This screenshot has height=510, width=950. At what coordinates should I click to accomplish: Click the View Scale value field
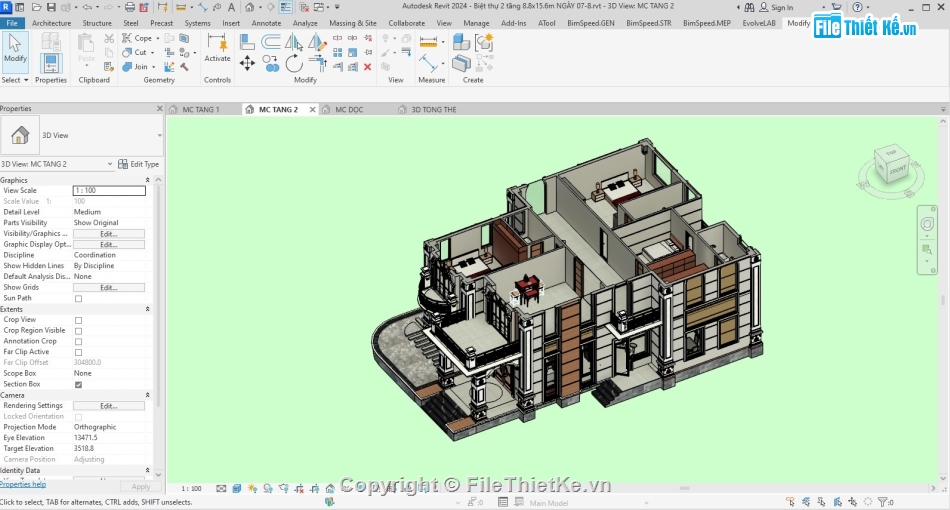[109, 190]
